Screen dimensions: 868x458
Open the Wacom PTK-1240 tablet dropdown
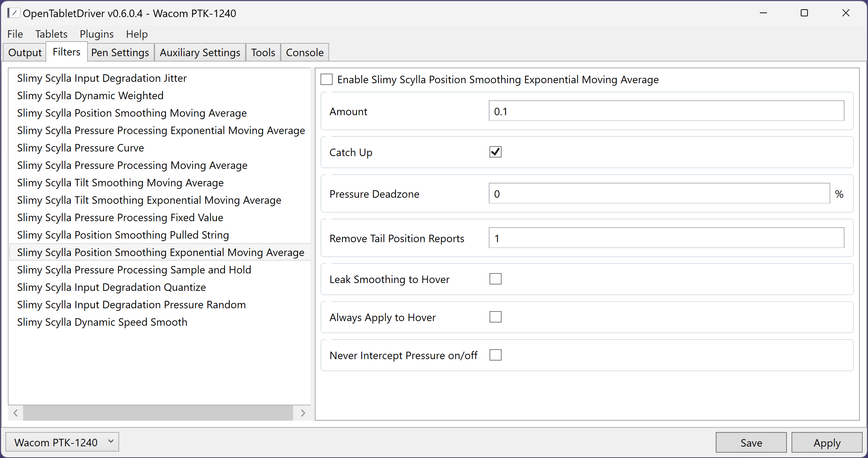pos(62,442)
